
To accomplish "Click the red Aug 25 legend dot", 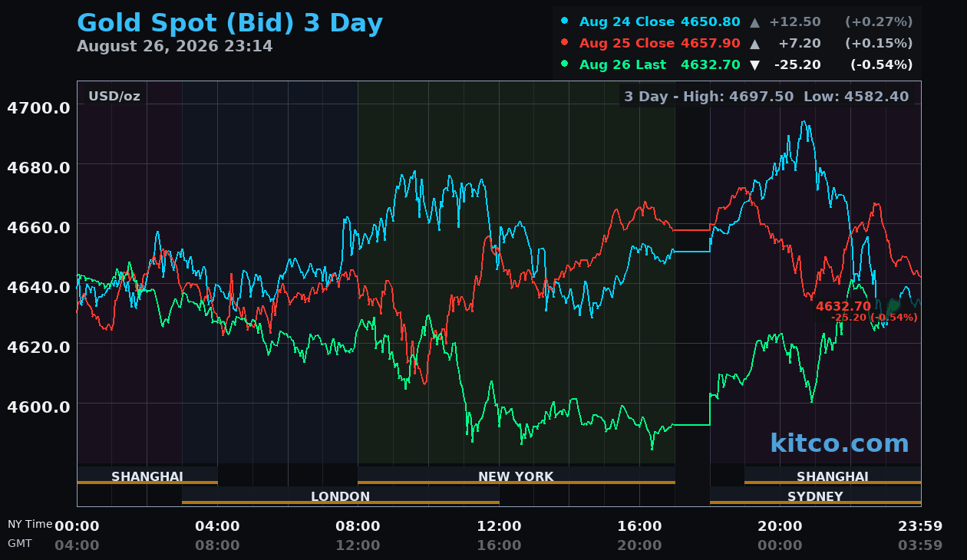I will pos(565,42).
